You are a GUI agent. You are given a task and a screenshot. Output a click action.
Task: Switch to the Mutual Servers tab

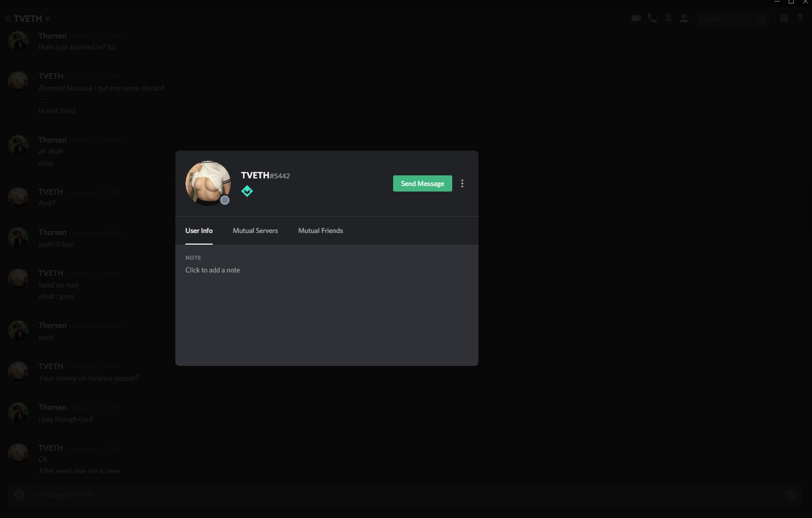point(255,230)
